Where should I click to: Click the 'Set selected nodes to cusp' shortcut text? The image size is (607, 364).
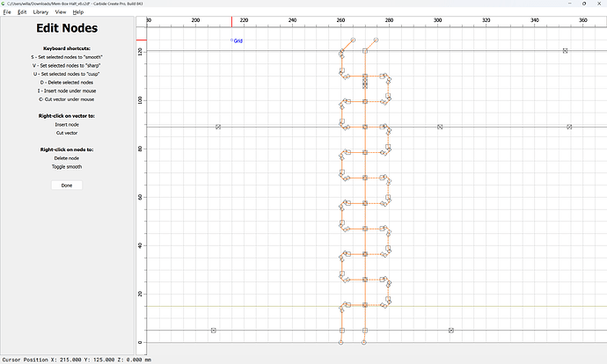(67, 74)
